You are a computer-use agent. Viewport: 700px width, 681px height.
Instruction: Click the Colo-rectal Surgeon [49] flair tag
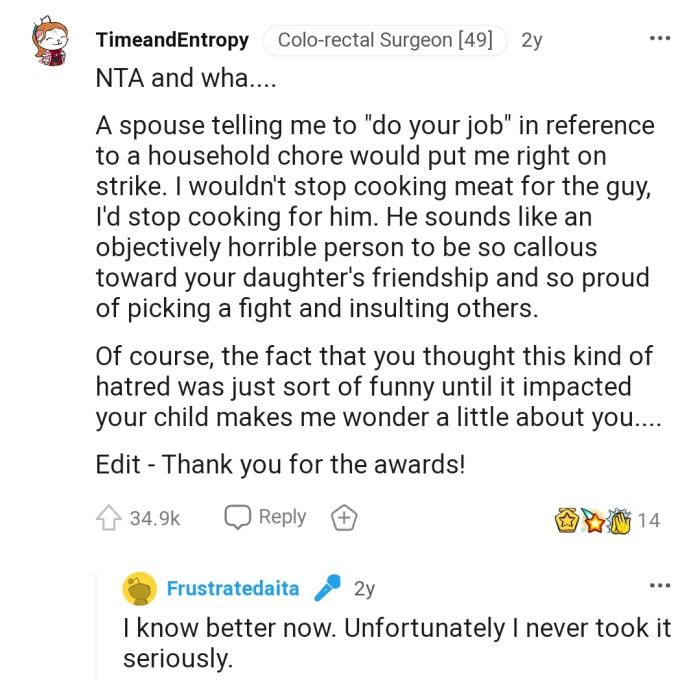coord(385,40)
